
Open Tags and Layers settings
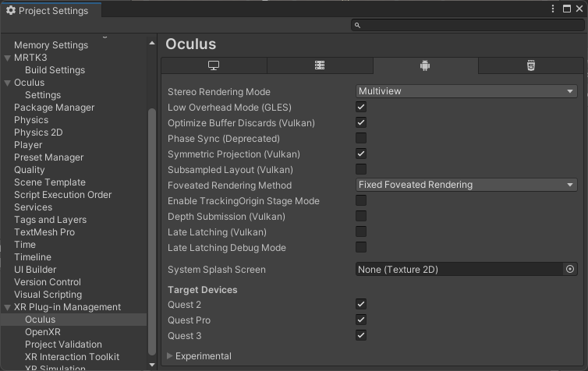pyautogui.click(x=50, y=220)
